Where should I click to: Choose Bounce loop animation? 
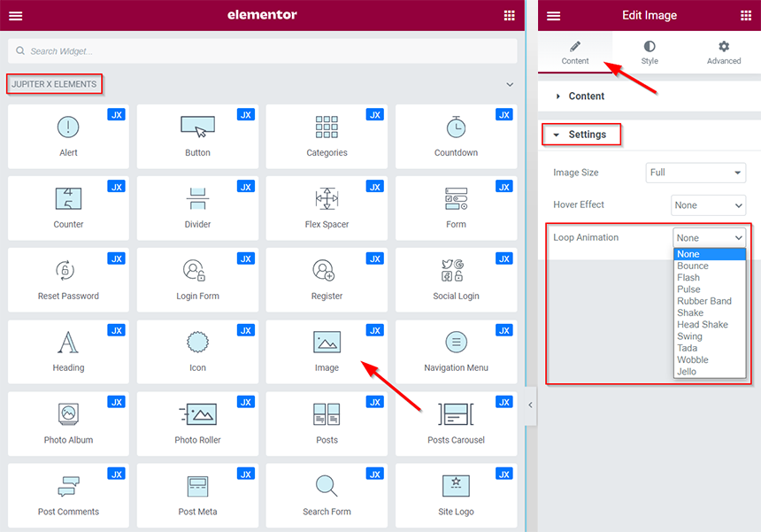(x=709, y=266)
